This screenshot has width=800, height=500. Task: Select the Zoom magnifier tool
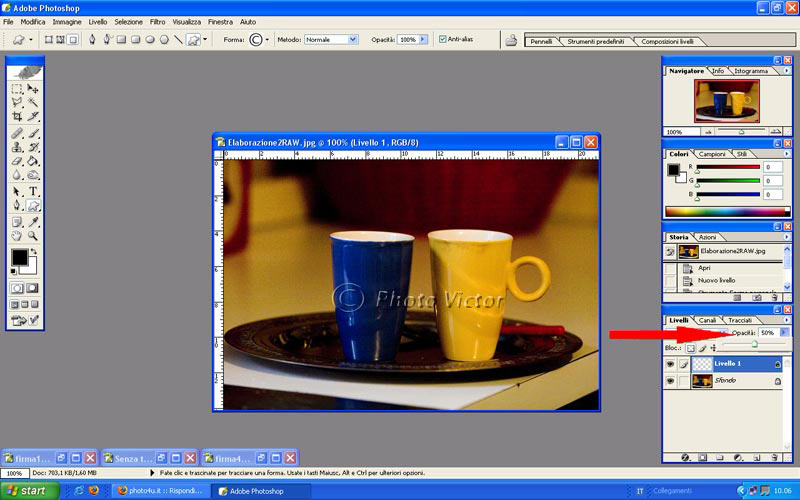pos(34,235)
